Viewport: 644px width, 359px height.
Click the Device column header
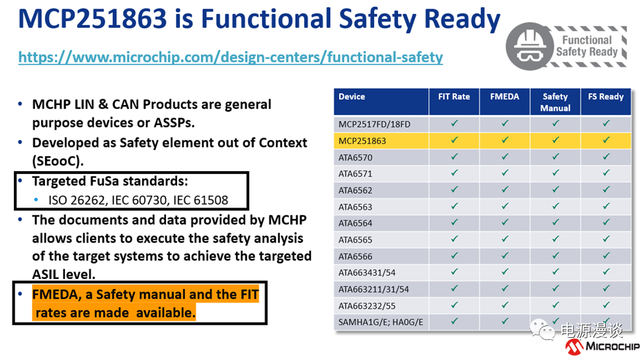(x=352, y=97)
